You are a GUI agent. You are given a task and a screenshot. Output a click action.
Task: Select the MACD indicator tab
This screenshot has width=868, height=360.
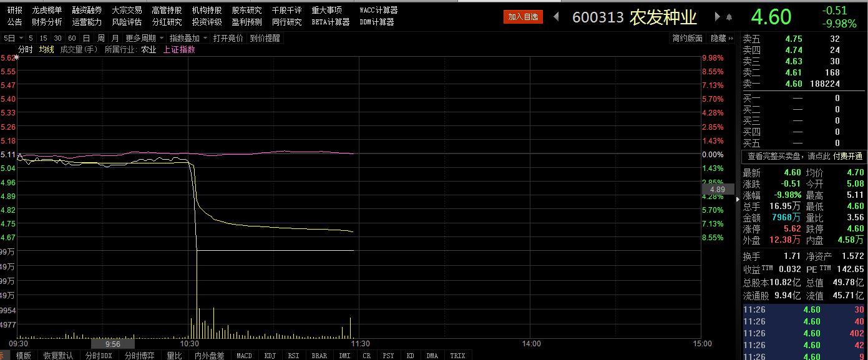(244, 356)
